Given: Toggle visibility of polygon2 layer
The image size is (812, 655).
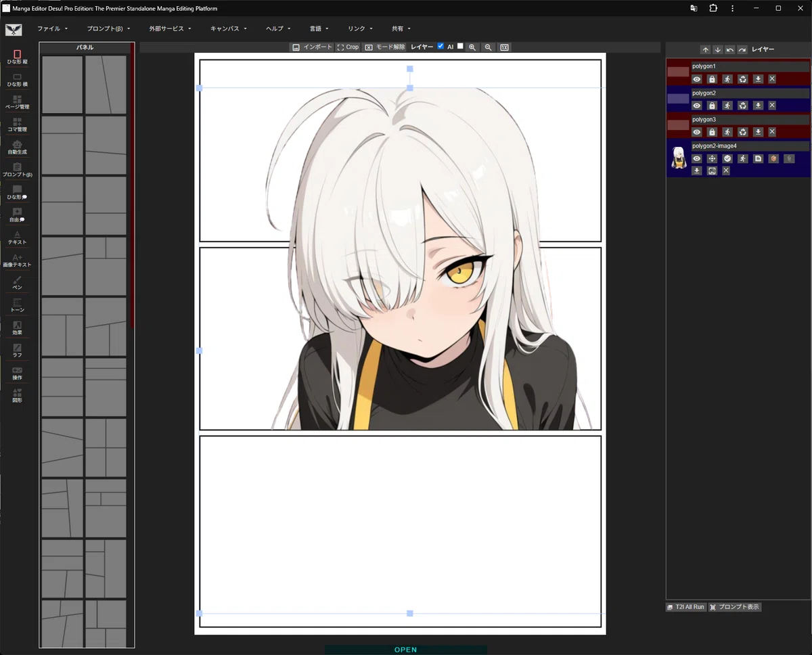Looking at the screenshot, I should click(696, 106).
